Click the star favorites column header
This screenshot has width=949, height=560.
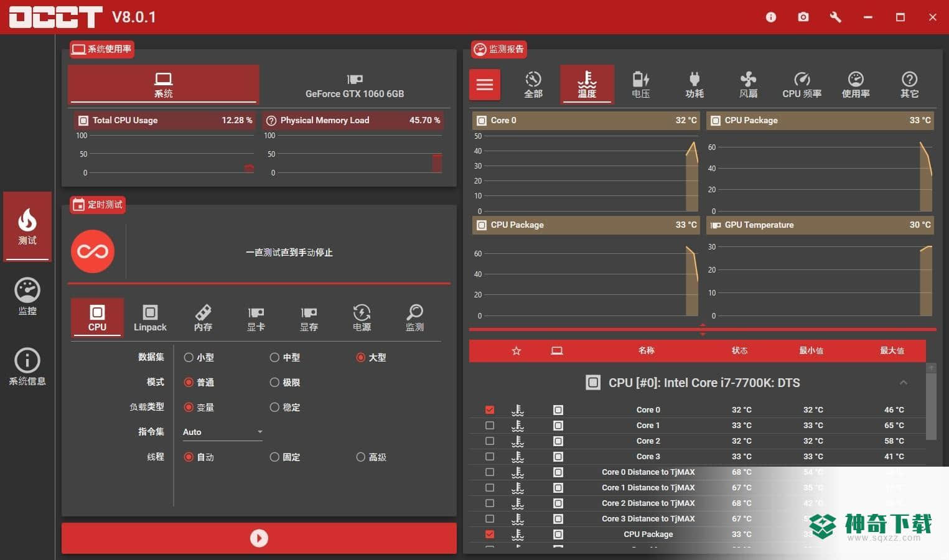tap(516, 351)
